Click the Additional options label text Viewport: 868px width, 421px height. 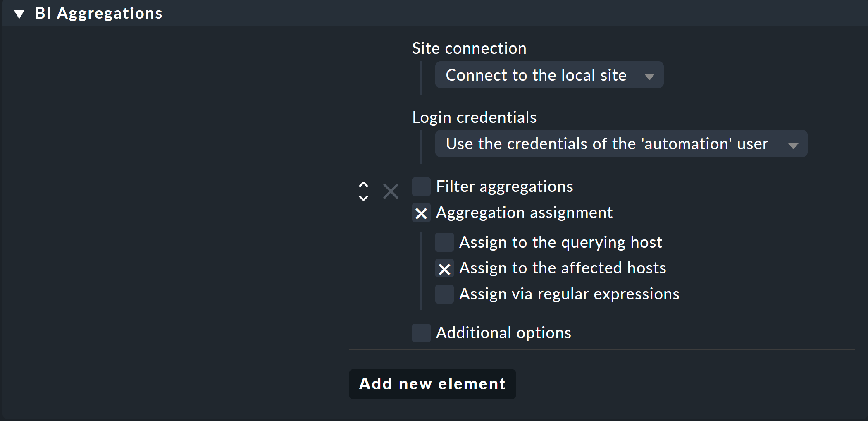tap(503, 333)
